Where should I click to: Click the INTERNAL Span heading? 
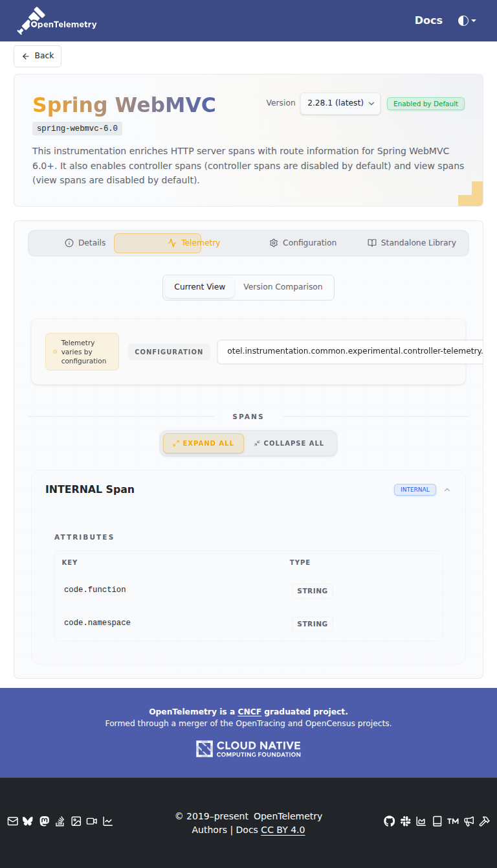click(90, 489)
